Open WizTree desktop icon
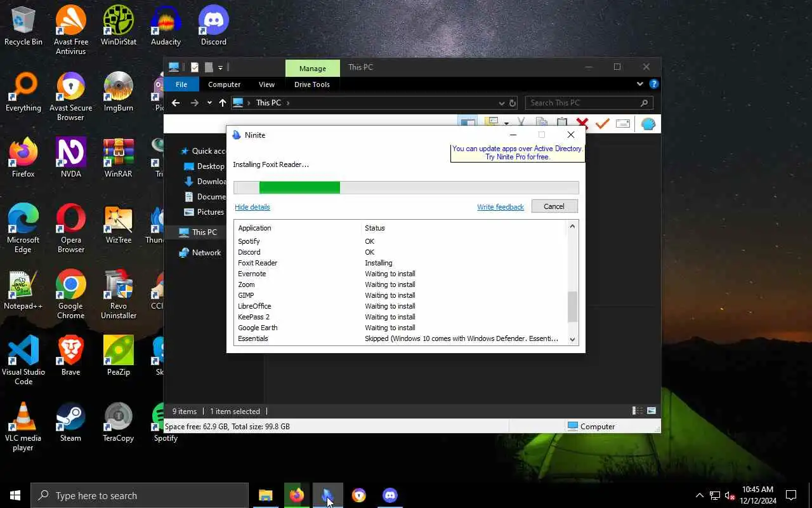This screenshot has height=508, width=812. click(119, 224)
